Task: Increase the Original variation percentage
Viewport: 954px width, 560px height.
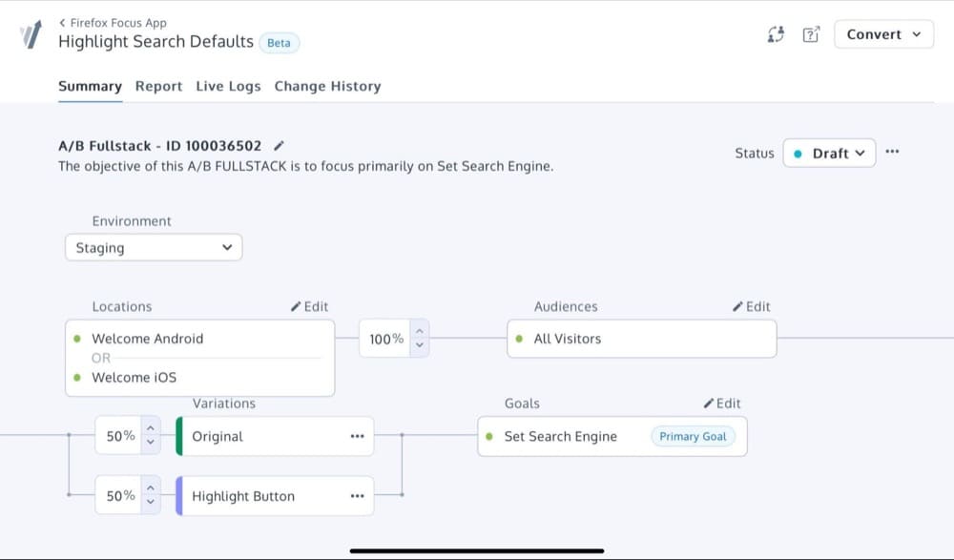Action: tap(151, 428)
